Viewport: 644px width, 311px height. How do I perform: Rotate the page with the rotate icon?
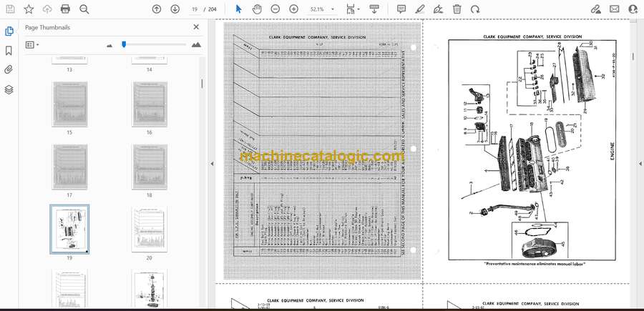(475, 9)
